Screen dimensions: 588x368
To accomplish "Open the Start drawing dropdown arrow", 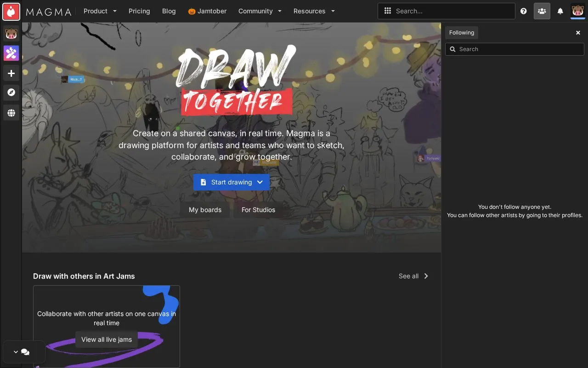I will click(x=260, y=182).
